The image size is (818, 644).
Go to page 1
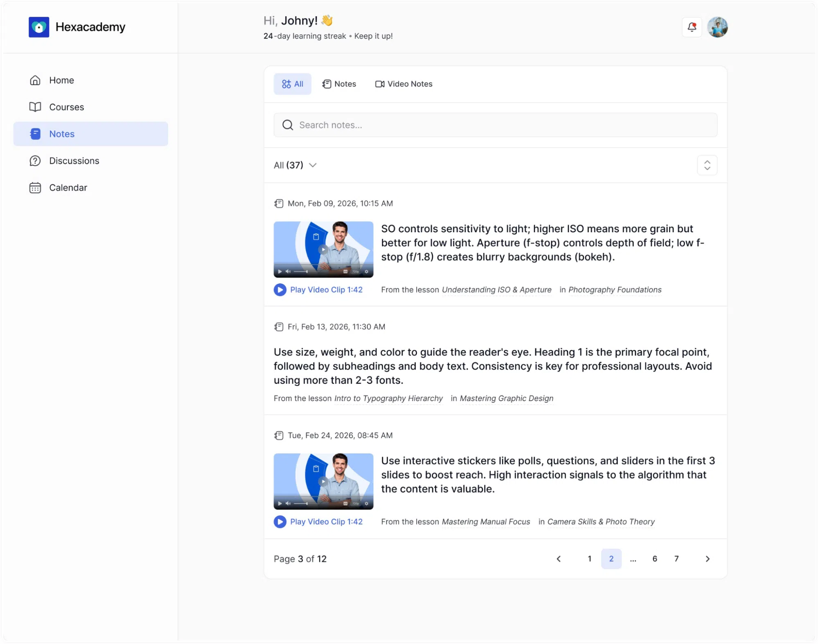(590, 559)
